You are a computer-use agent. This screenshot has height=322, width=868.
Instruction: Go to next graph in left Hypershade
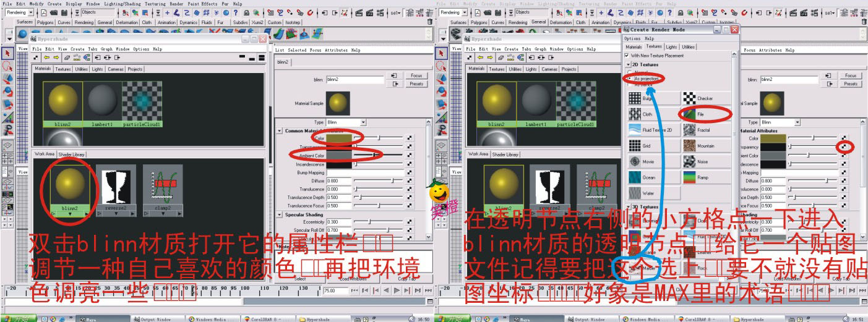pyautogui.click(x=56, y=57)
